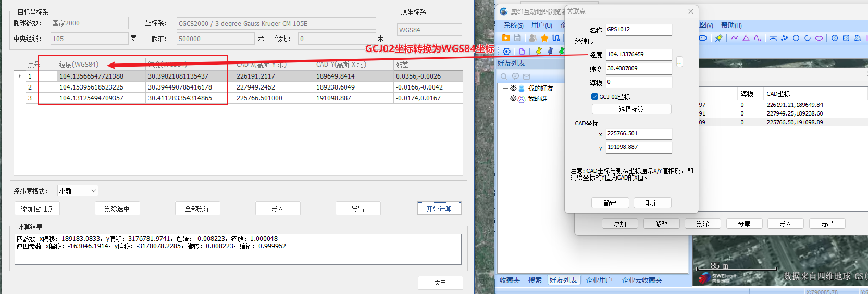868x294 pixels.
Task: Click the route track icon
Action: tap(556, 38)
